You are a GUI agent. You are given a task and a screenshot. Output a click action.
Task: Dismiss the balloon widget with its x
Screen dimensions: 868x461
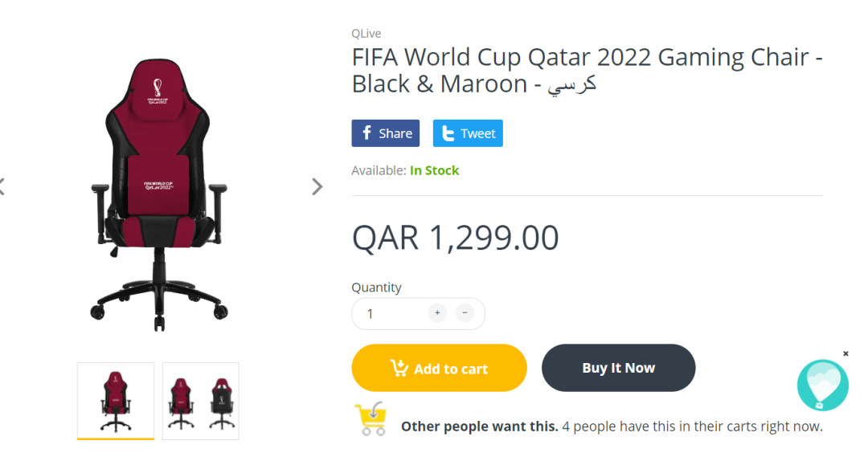845,353
